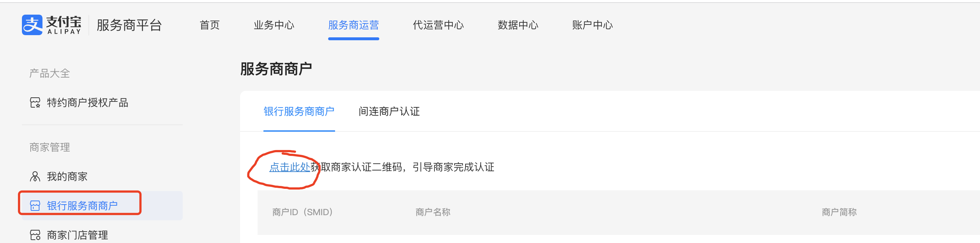The width and height of the screenshot is (980, 243).
Task: Open the 代运营中心 navigation item
Action: click(x=438, y=25)
